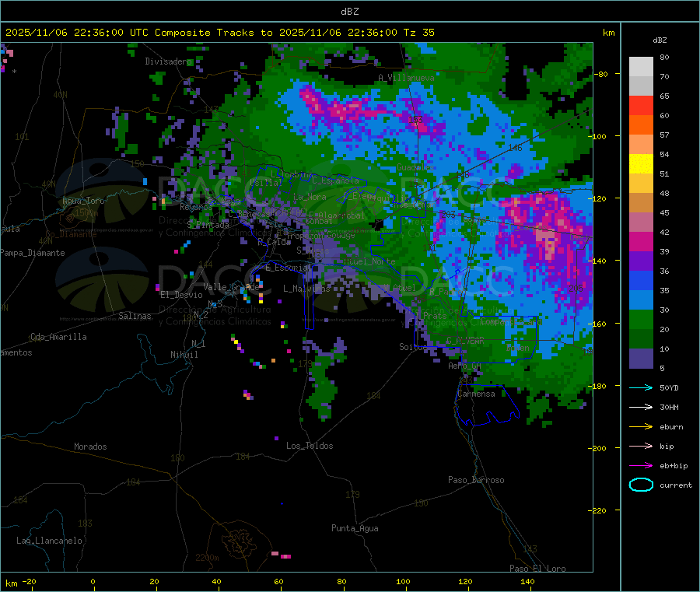This screenshot has width=700, height=592.
Task: Click the 'Tz 35' header value
Action: click(x=418, y=33)
